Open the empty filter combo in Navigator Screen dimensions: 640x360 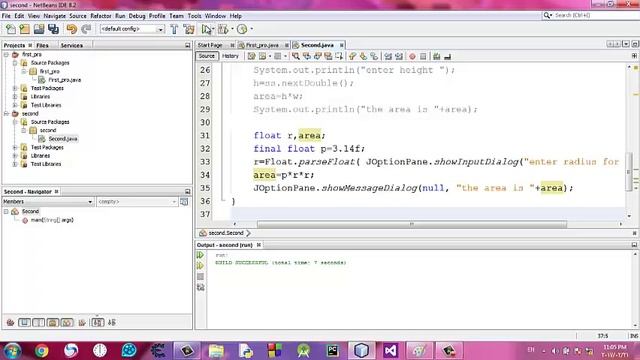click(x=137, y=202)
